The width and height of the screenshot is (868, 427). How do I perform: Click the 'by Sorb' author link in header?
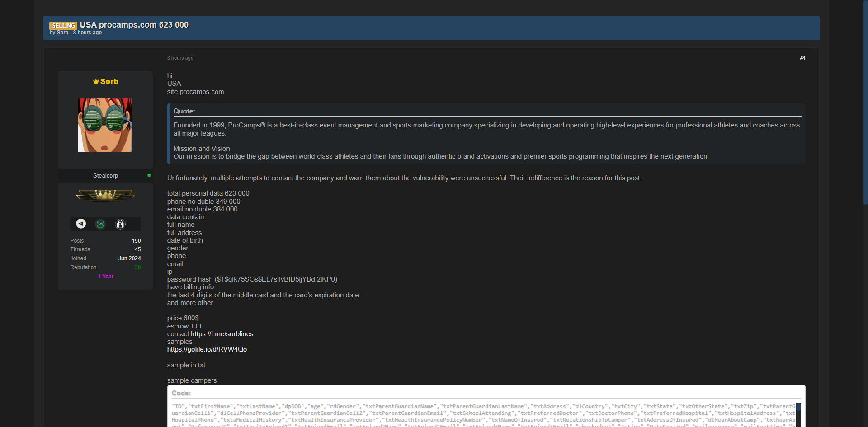[x=62, y=33]
